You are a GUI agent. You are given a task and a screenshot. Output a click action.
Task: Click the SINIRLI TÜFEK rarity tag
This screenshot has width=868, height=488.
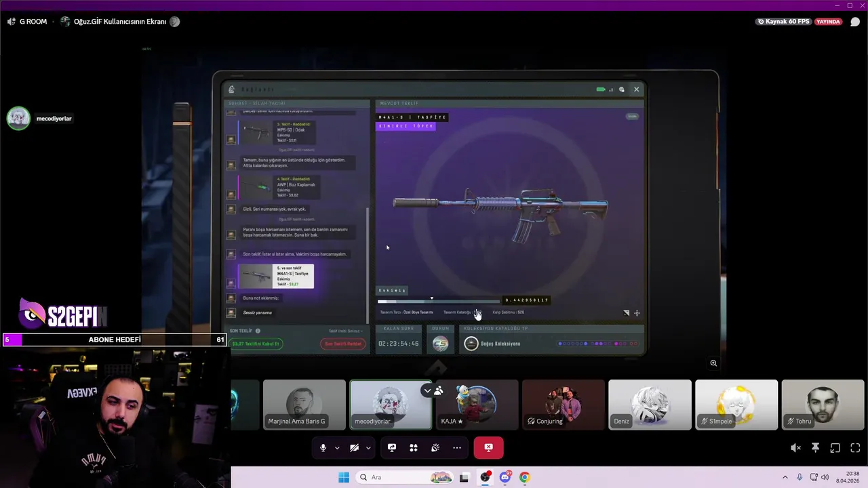[406, 126]
